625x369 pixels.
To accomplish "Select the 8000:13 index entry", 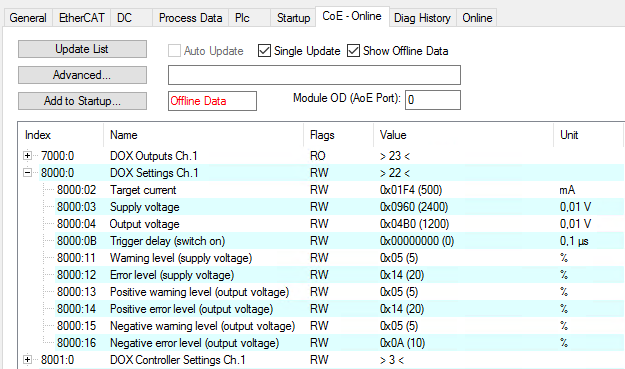I will click(x=77, y=292).
